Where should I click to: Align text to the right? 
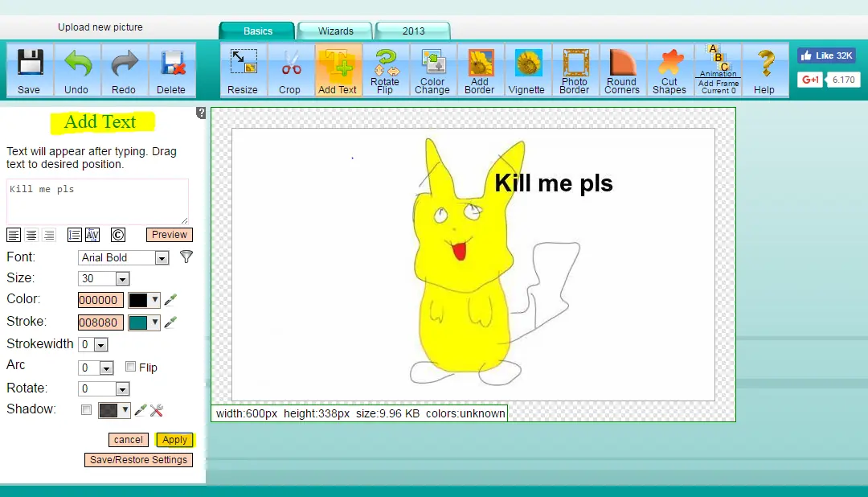(x=49, y=235)
